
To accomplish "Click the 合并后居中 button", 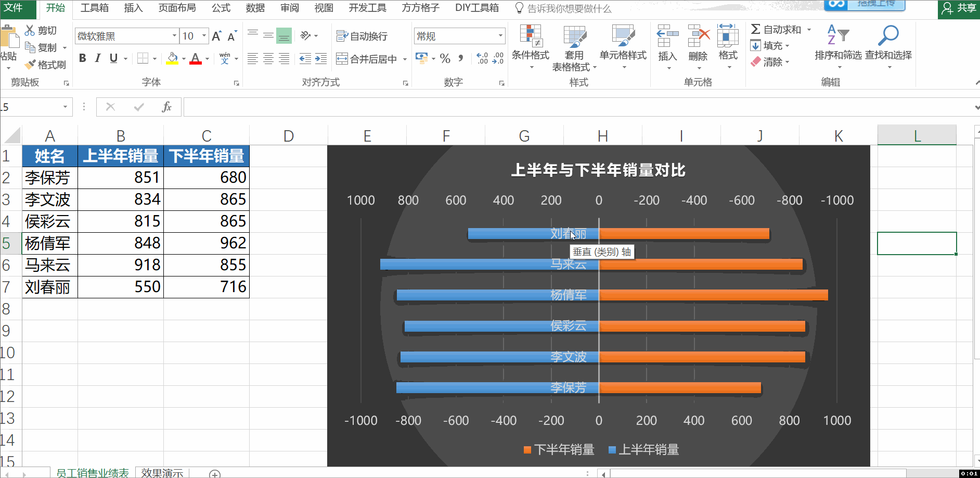I will pos(367,59).
